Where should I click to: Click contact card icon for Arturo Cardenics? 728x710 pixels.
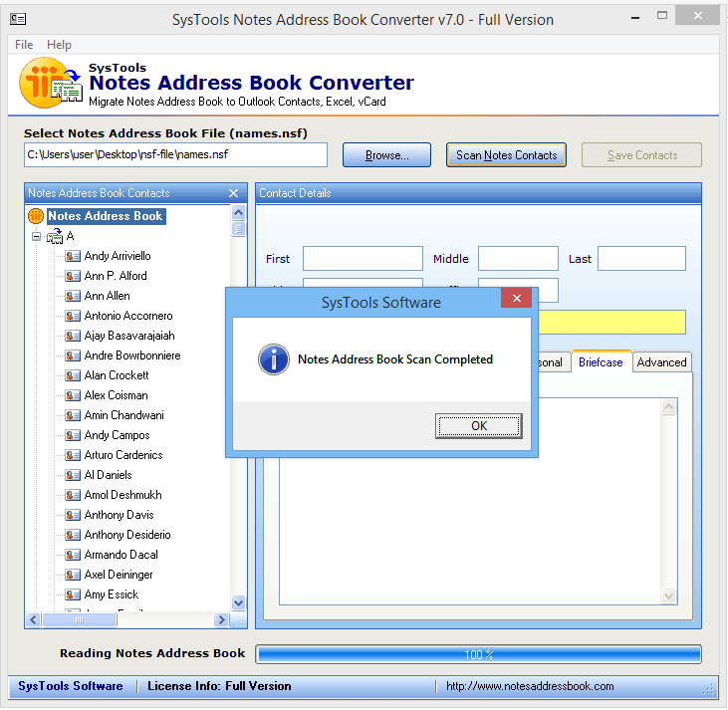[x=73, y=455]
